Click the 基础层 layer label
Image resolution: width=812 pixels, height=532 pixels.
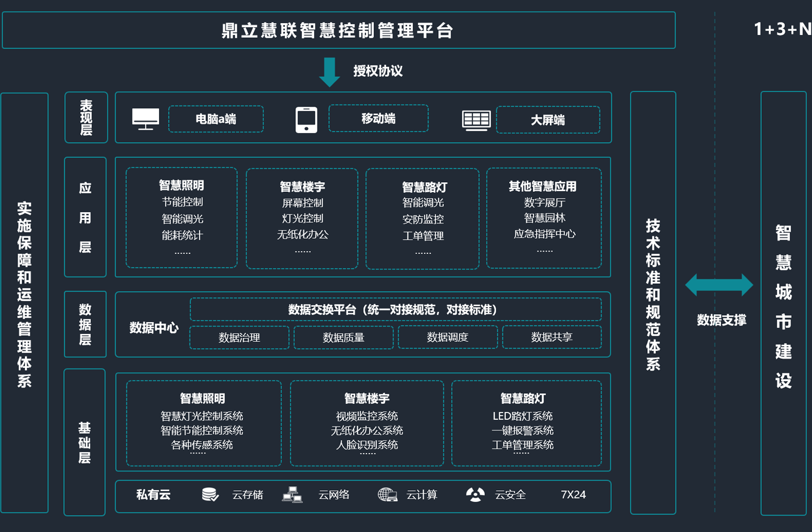pos(85,442)
